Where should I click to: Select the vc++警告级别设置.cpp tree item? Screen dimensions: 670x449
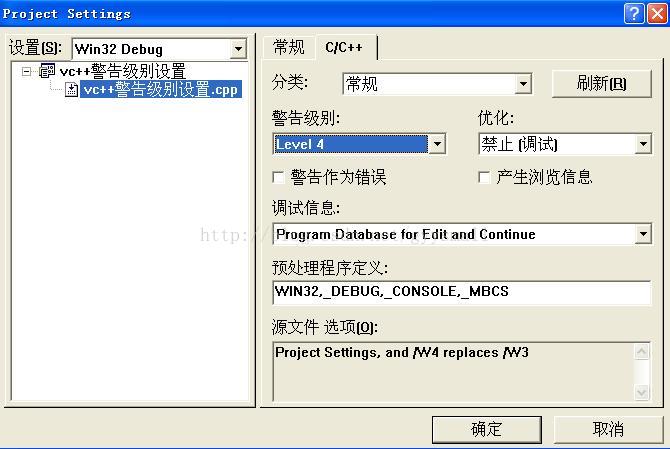point(161,89)
